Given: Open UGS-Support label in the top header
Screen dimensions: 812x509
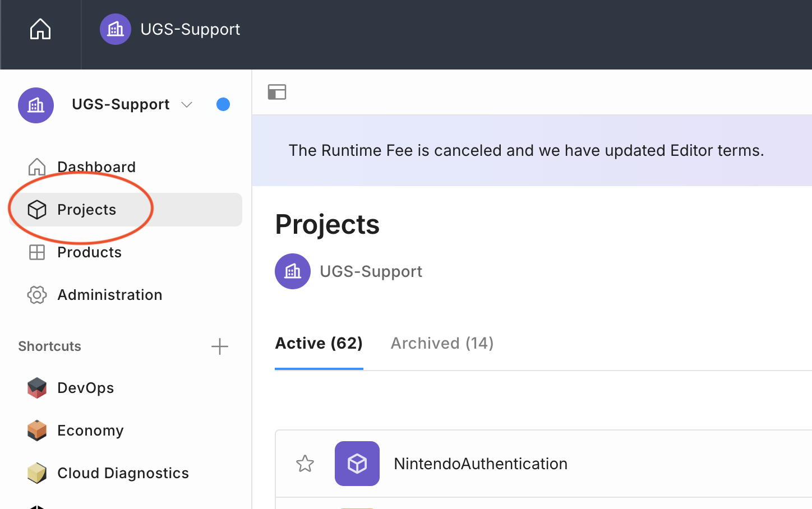Looking at the screenshot, I should [x=190, y=29].
